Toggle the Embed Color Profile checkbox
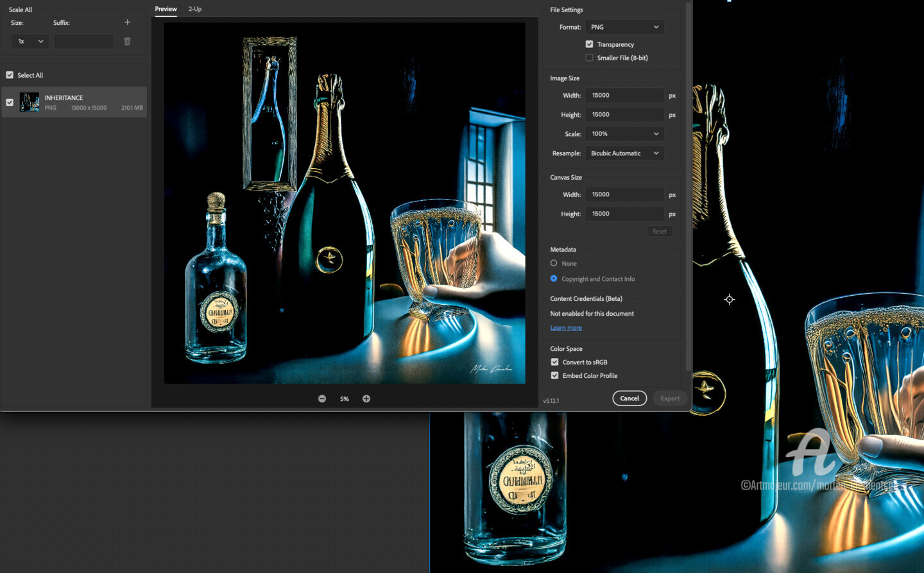The width and height of the screenshot is (924, 573). (554, 375)
